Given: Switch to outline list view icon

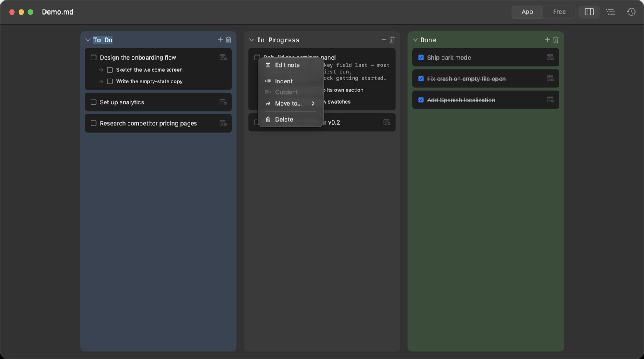Looking at the screenshot, I should [611, 12].
